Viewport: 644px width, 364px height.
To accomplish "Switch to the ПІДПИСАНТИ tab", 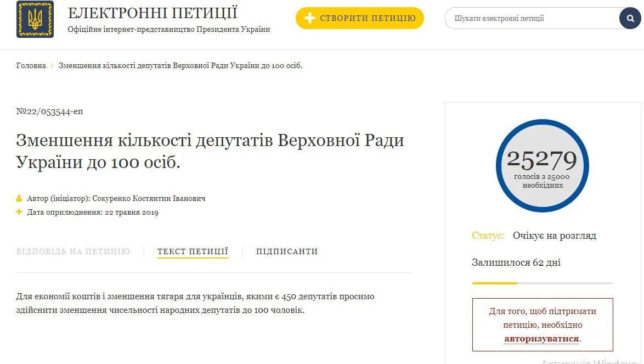I will pos(286,251).
